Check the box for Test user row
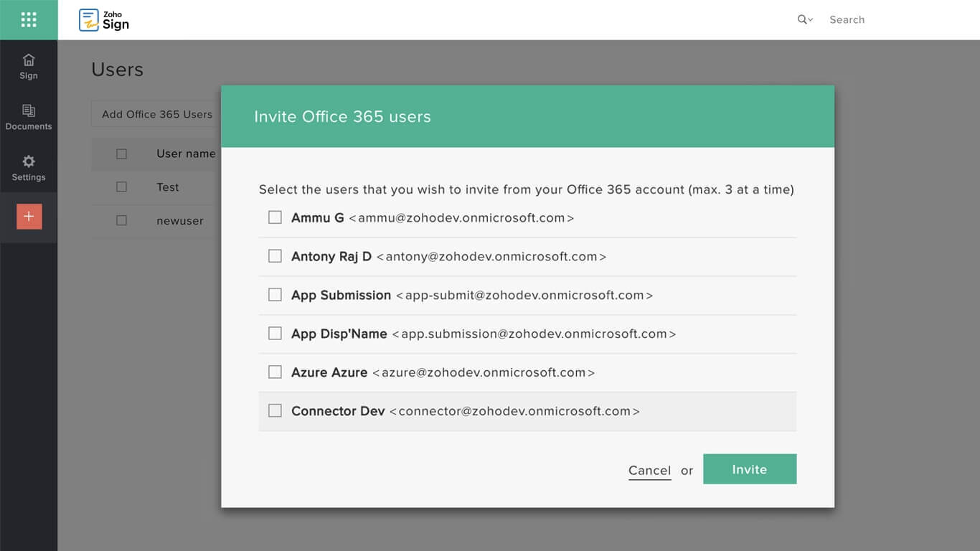The width and height of the screenshot is (980, 551). pyautogui.click(x=121, y=187)
